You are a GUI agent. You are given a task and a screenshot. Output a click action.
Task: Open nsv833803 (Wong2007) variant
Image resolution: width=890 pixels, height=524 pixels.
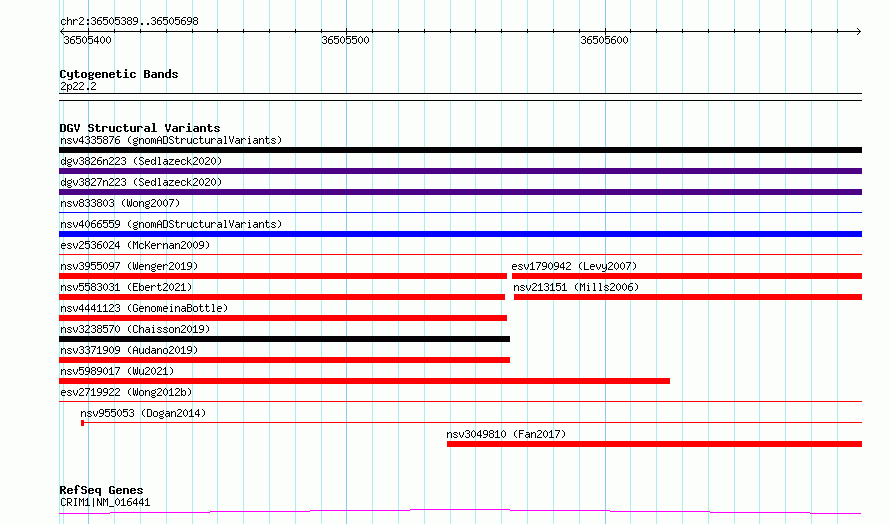[120, 203]
